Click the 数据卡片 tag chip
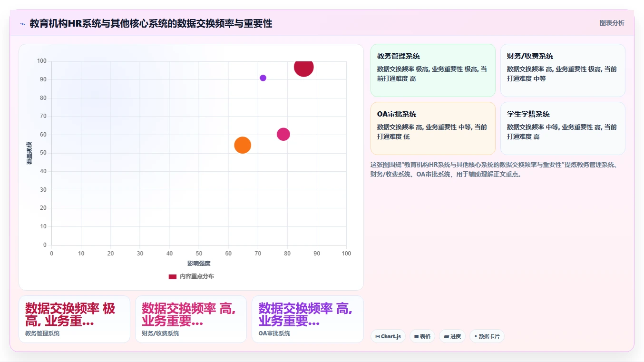The image size is (644, 362). [x=487, y=336]
